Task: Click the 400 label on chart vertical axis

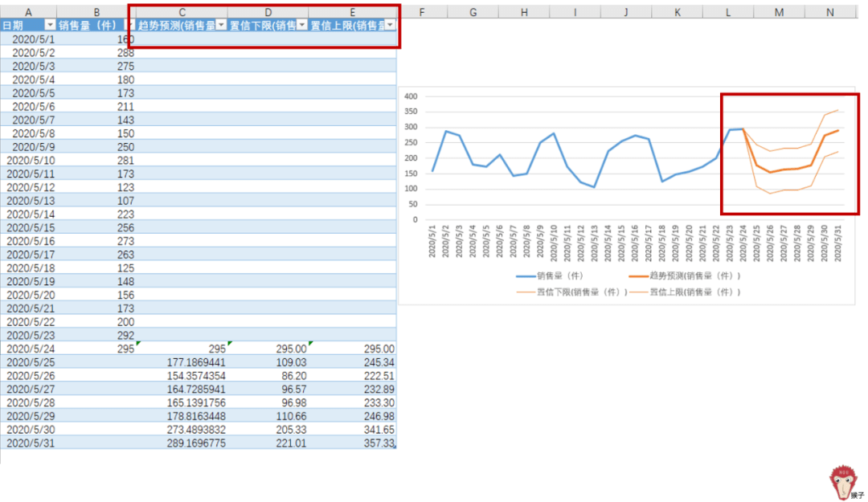Action: pyautogui.click(x=411, y=96)
